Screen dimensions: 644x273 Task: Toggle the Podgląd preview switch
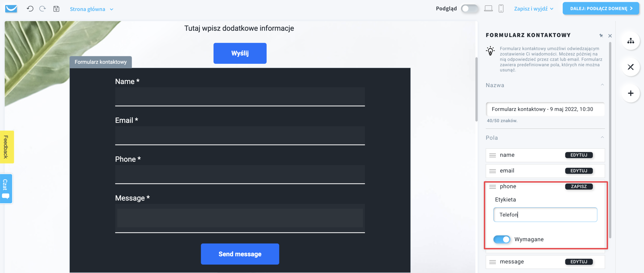click(x=469, y=8)
